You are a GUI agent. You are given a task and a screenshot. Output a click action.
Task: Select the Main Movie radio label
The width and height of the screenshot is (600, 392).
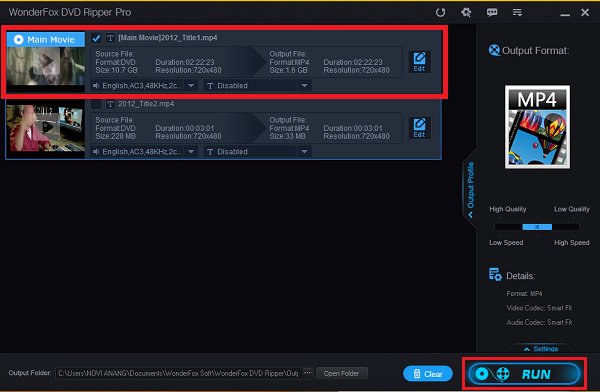tap(46, 39)
